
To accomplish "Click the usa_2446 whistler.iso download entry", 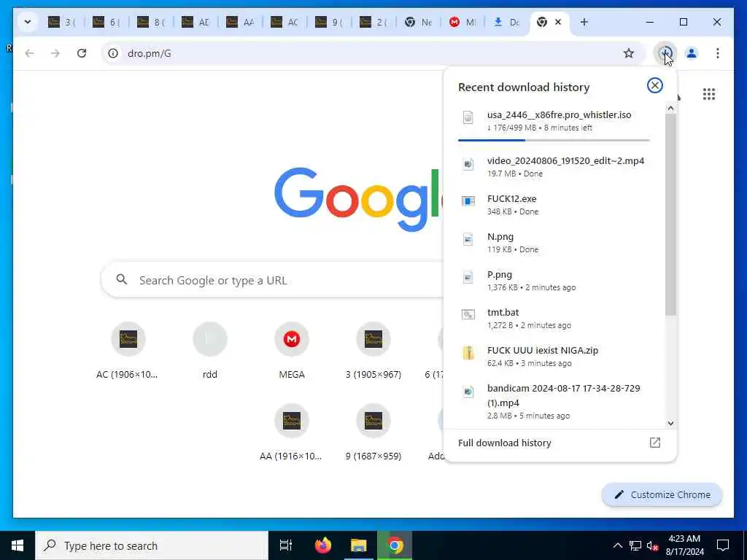I will [554, 121].
